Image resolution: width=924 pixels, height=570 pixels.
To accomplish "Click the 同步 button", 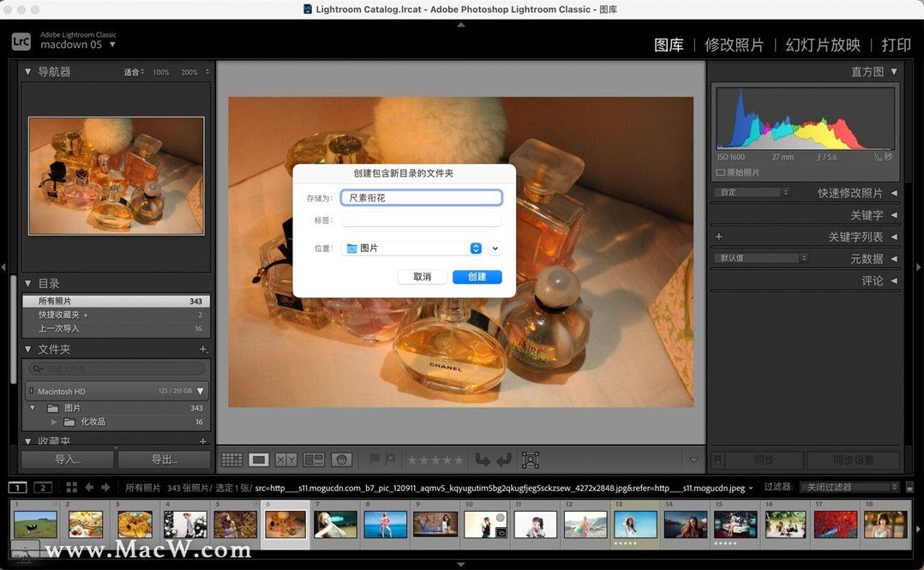I will [765, 459].
